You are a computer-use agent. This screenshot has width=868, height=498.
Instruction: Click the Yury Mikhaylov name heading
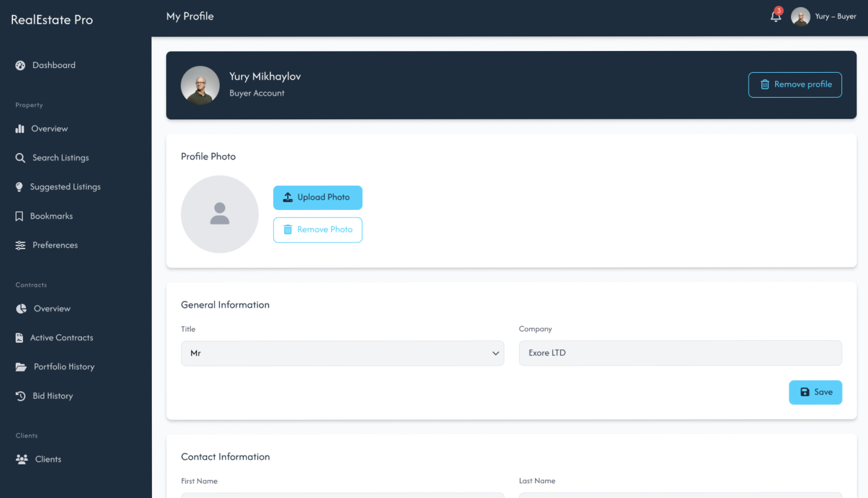coord(265,76)
